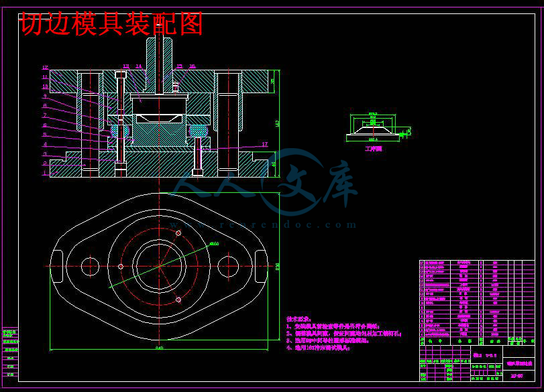544x392 pixels.
Task: Select part balloon number 3
Action: coord(45,154)
